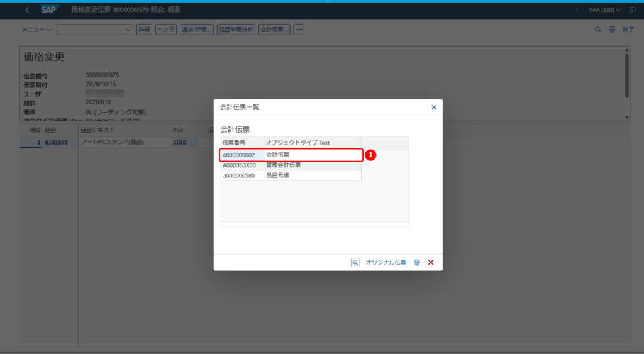Click the print icon in top toolbar
The width and height of the screenshot is (644, 354).
pyautogui.click(x=612, y=30)
